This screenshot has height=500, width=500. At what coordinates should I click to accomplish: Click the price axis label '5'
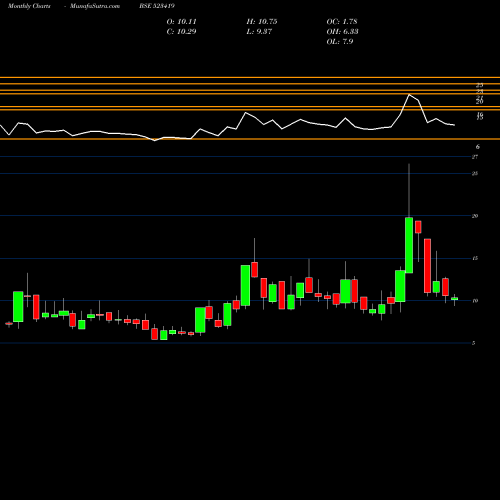point(474,343)
